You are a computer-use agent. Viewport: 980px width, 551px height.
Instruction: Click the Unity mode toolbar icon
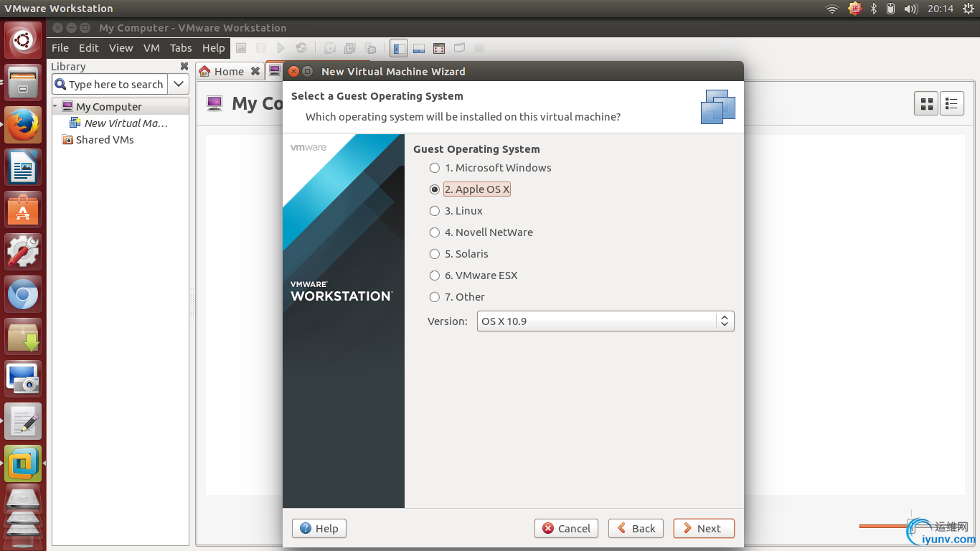(459, 48)
